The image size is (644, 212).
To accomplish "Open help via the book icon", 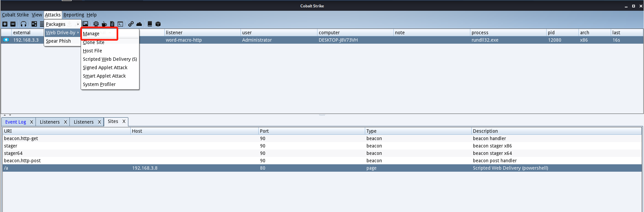I will point(150,24).
